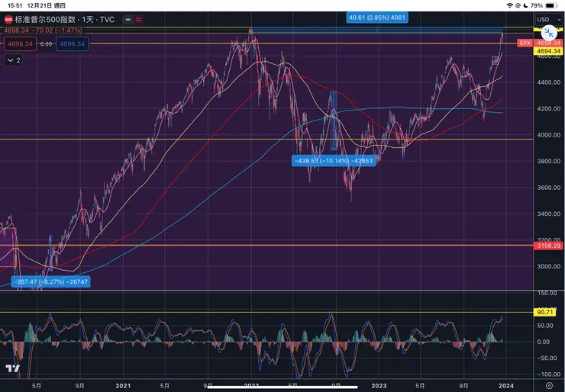Tap the moon Do Not Disturb icon
The image size is (565, 392).
click(526, 5)
